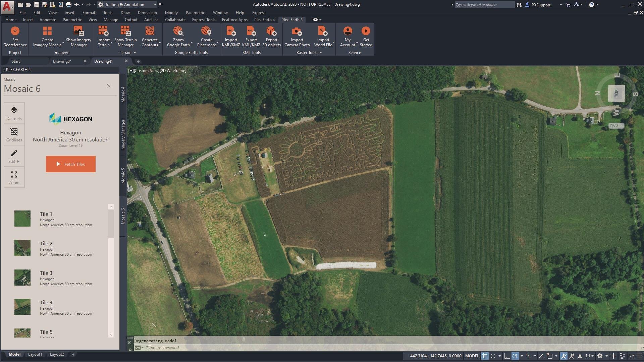
Task: Click Export 3D objects icon
Action: coord(271,31)
